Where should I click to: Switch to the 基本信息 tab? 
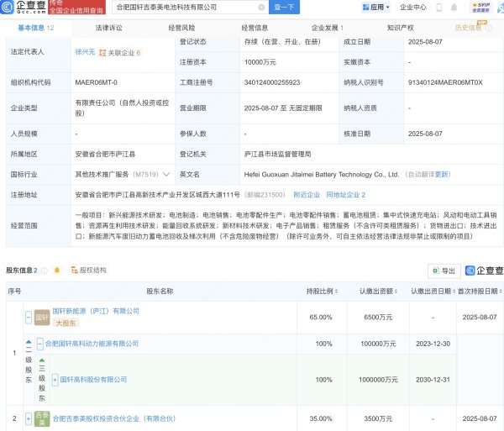(x=35, y=28)
